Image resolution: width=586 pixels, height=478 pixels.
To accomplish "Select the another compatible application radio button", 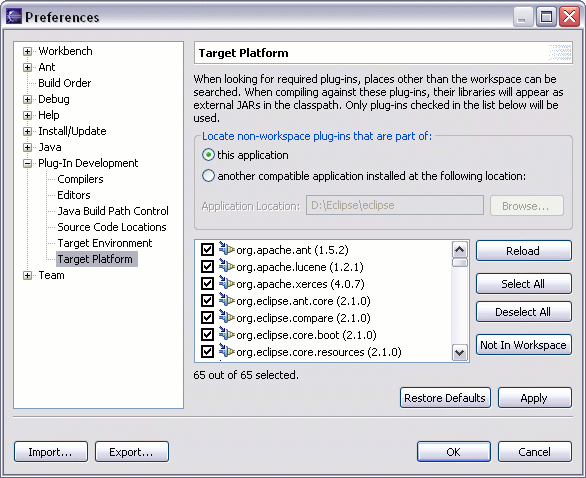I will pyautogui.click(x=208, y=176).
